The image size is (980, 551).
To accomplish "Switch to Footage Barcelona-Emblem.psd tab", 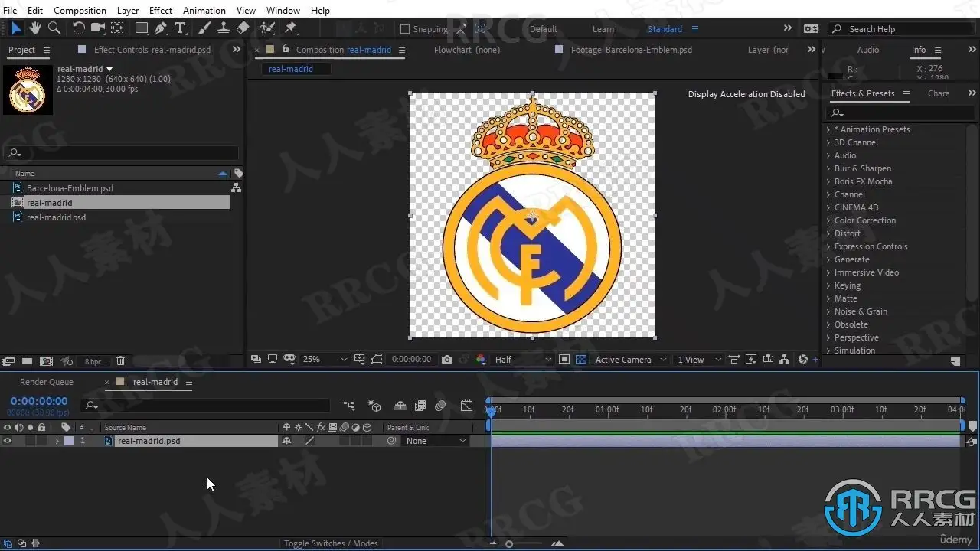I will [632, 50].
